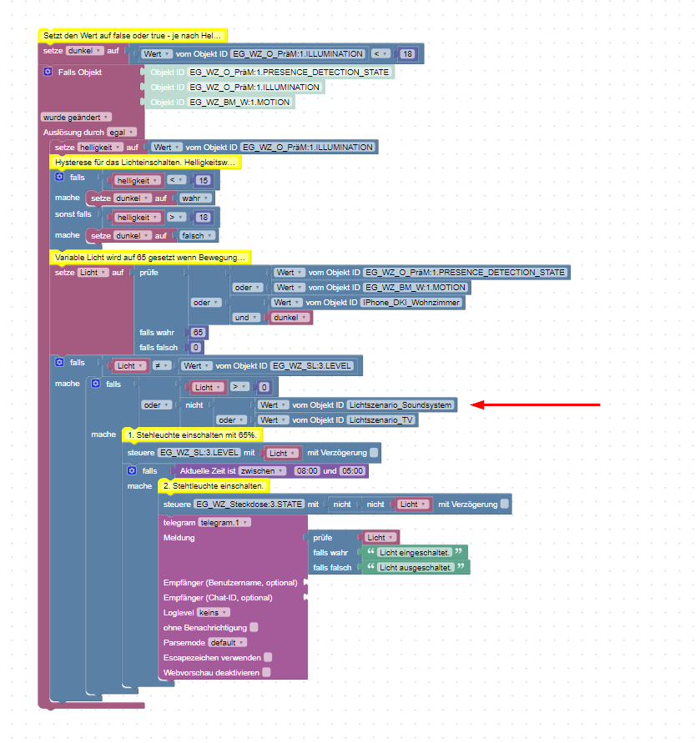The image size is (700, 743).
Task: Open 'oder' dropdown left of 'nicht' block
Action: click(156, 405)
